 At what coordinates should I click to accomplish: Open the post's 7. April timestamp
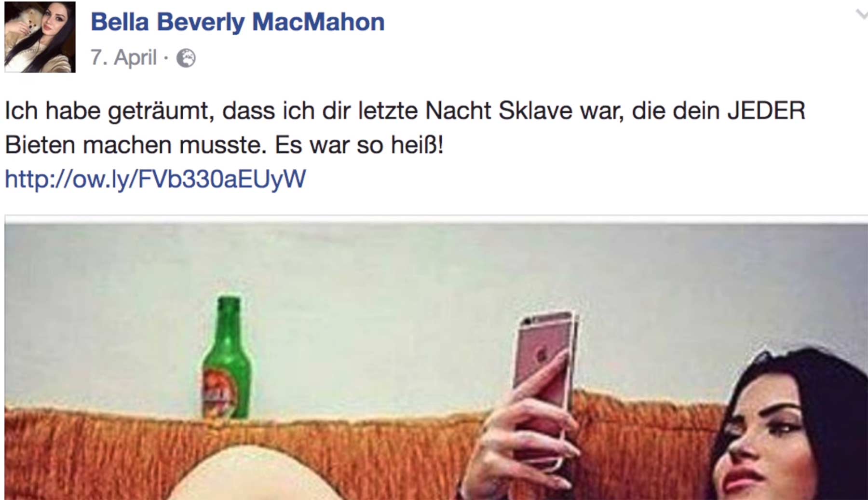[x=123, y=58]
